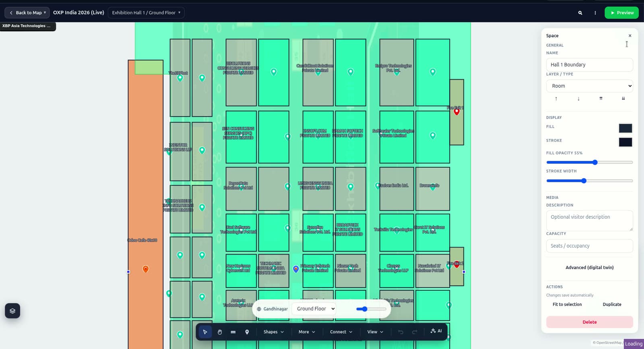644x349 pixels.
Task: Click pin on Browseinfo booth
Action: click(x=433, y=187)
